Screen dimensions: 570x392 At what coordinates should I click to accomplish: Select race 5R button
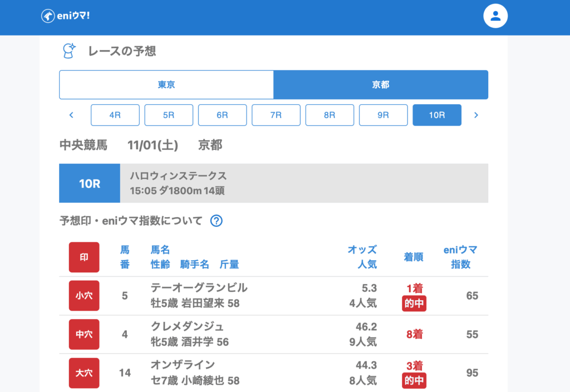click(x=169, y=115)
